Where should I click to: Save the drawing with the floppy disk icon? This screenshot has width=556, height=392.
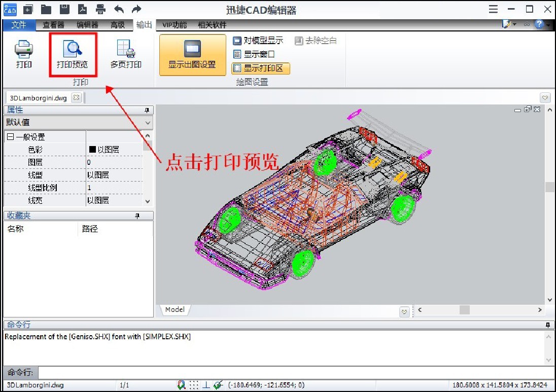coord(64,10)
